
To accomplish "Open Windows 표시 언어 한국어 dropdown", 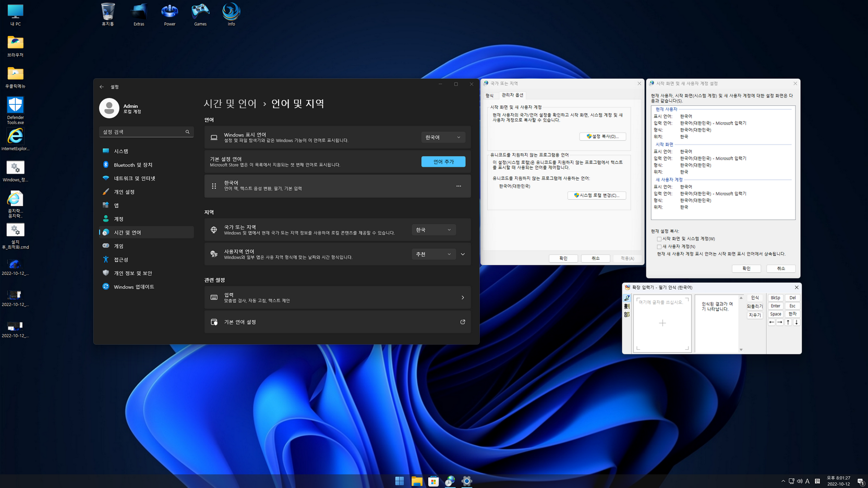I will tap(443, 138).
